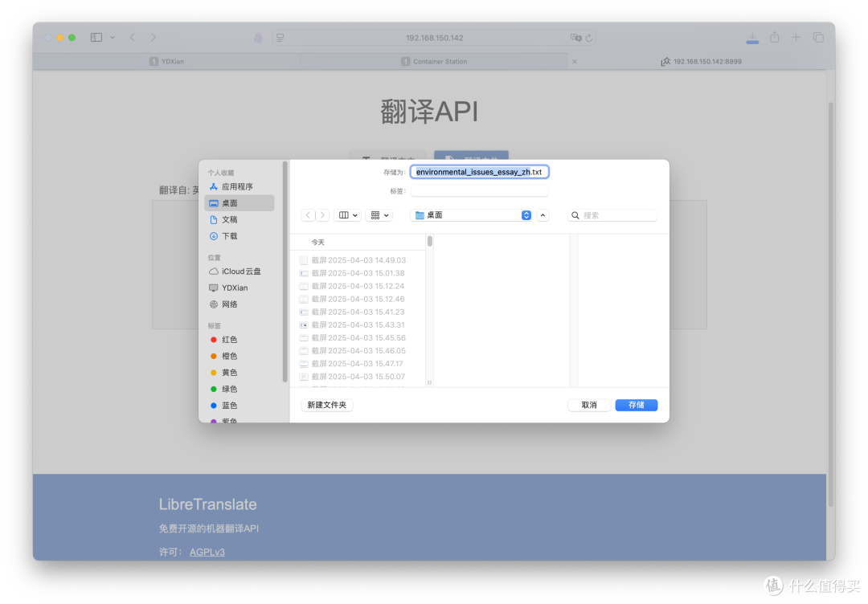
Task: Select file 截屏 2025-04-03 15.47.17
Action: click(358, 364)
